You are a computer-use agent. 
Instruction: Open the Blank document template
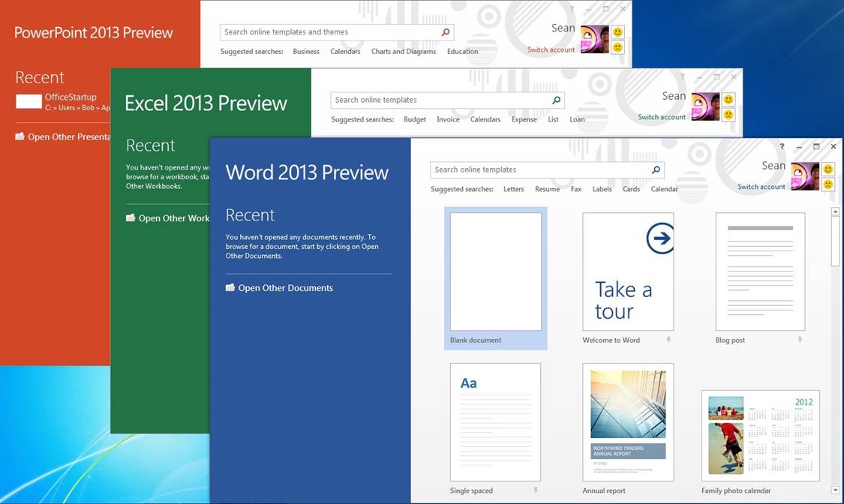(x=495, y=272)
